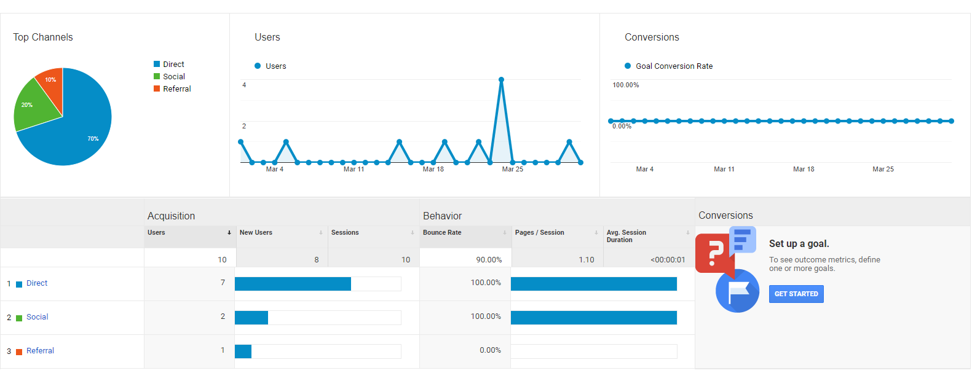
Task: Click sort arrow beside Bounce Rate header
Action: [x=505, y=233]
